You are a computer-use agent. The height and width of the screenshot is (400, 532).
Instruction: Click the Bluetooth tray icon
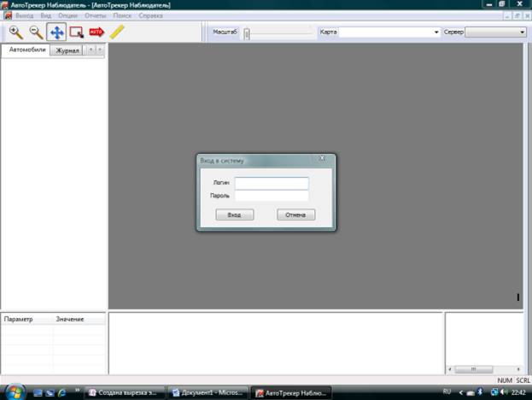(480, 392)
